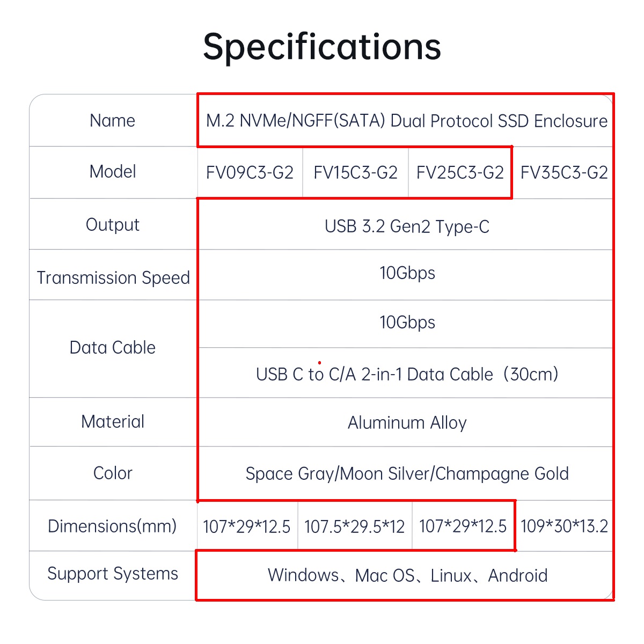644x644 pixels.
Task: Click the Windows, Mac OS, Linux, Android cell
Action: (407, 576)
